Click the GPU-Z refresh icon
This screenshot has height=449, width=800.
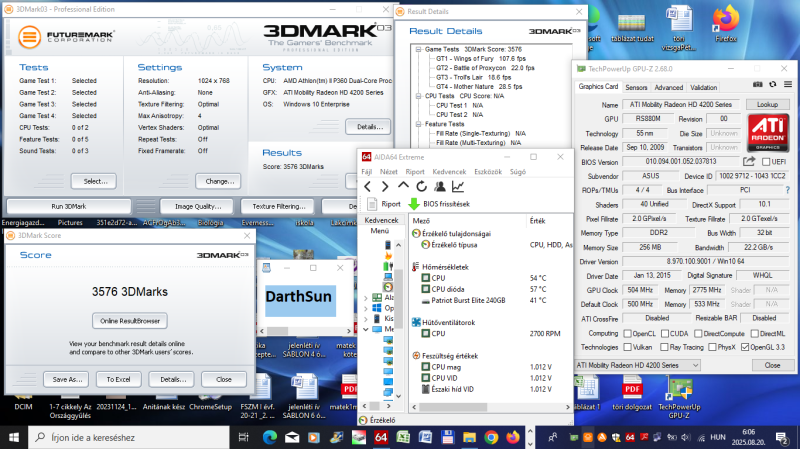(772, 84)
